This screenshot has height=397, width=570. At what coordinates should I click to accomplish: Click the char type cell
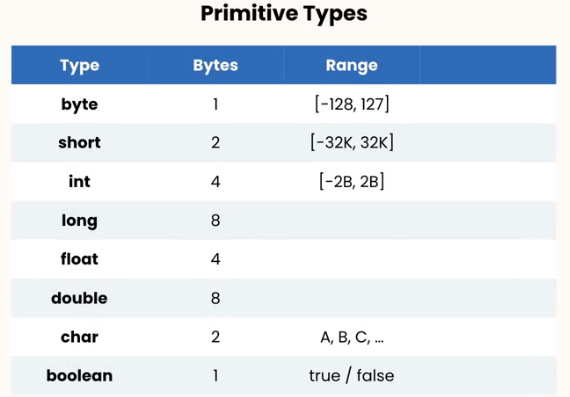pyautogui.click(x=80, y=337)
